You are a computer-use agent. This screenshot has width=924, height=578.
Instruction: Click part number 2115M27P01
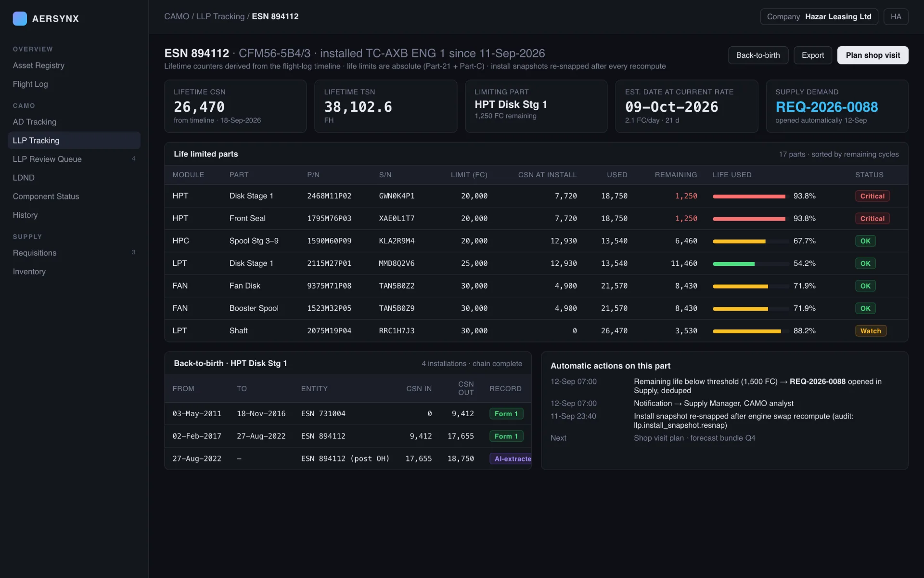[329, 263]
